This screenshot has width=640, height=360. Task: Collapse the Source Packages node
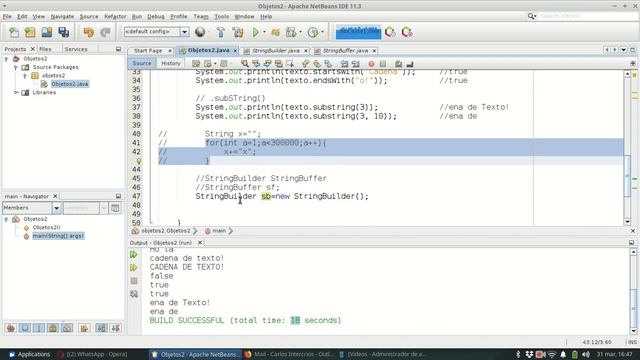[16, 67]
